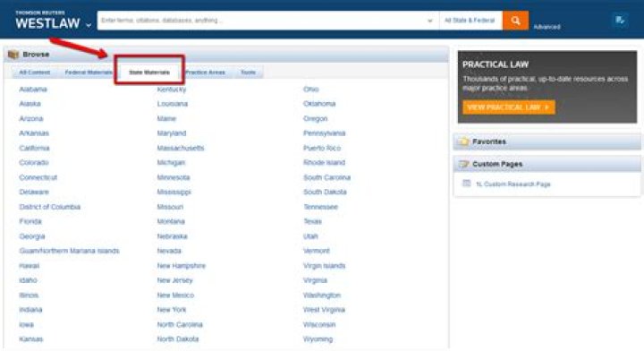Open the New York state link
The width and height of the screenshot is (644, 351).
(x=171, y=310)
